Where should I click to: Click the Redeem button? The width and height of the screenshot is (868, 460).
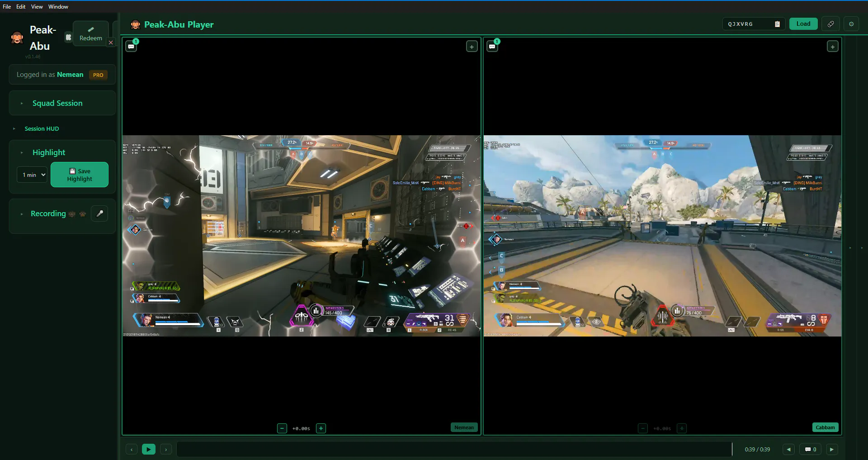pos(91,33)
